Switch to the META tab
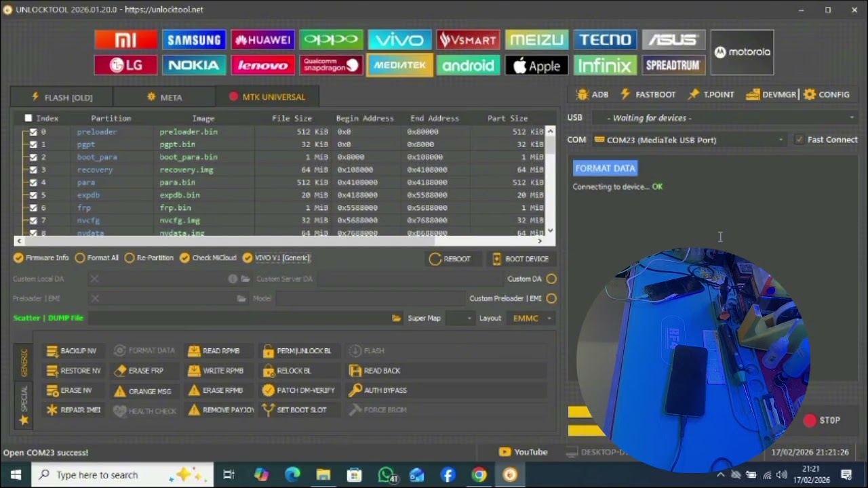The height and width of the screenshot is (488, 868). 164,97
